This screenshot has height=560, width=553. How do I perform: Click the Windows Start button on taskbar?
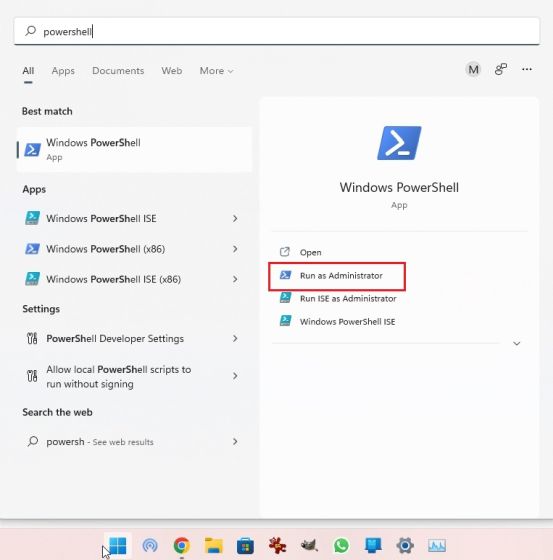coord(118,546)
